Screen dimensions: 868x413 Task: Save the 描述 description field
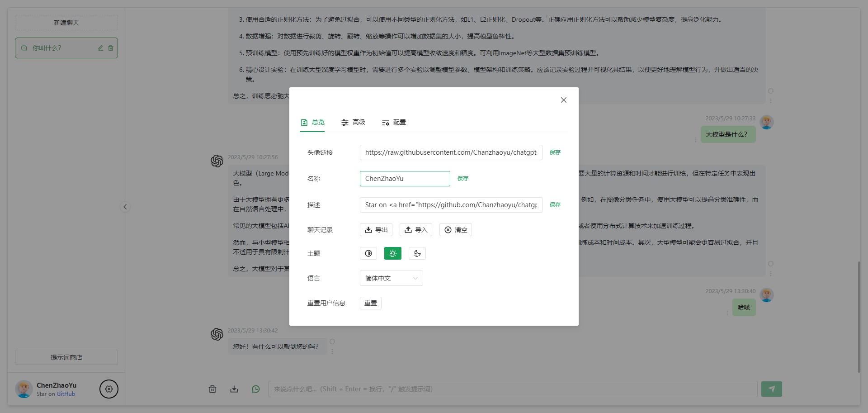point(555,205)
